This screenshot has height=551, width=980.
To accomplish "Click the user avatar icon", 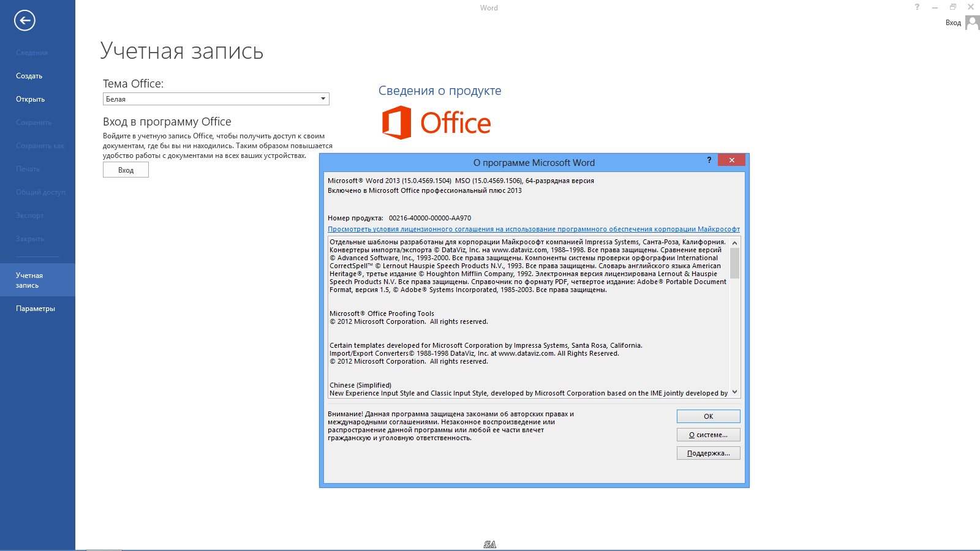I will (x=972, y=23).
